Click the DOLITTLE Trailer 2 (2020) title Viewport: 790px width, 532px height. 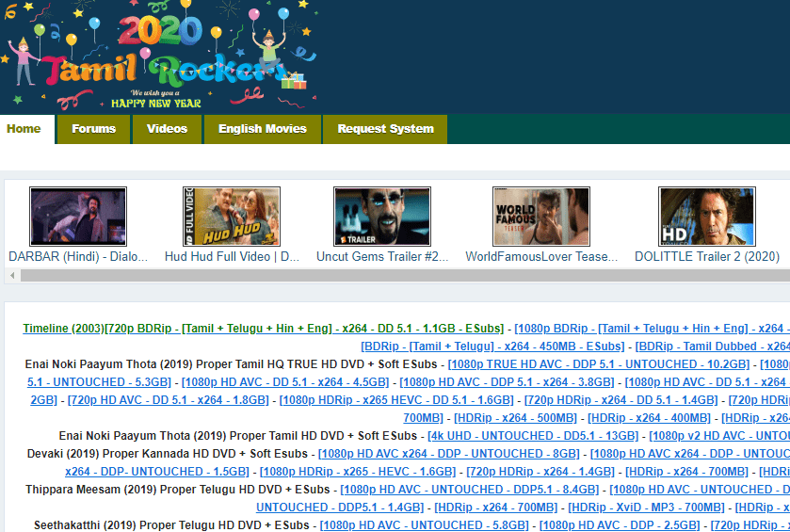point(707,256)
